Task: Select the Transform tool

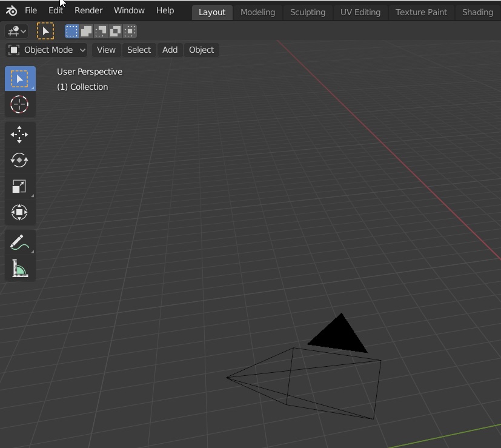Action: click(x=20, y=212)
